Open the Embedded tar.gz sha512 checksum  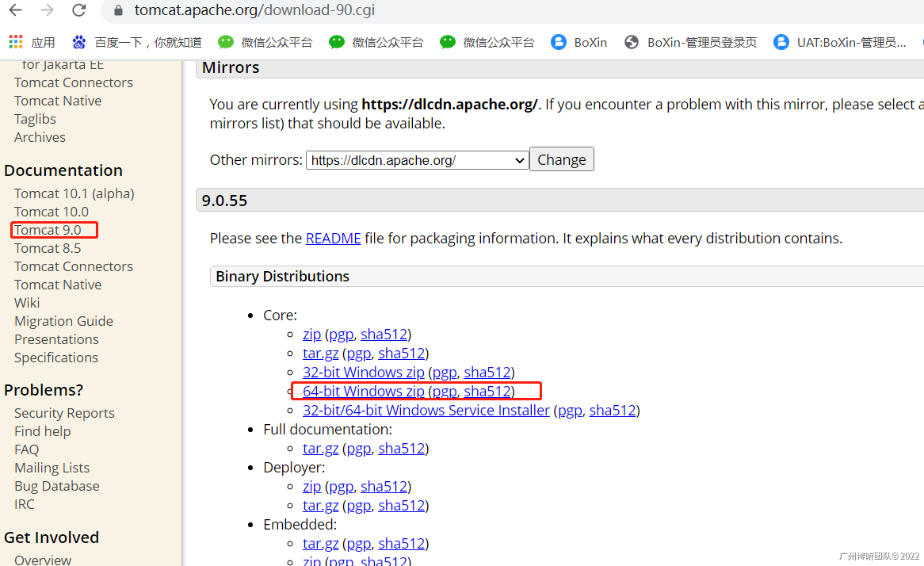coord(401,544)
